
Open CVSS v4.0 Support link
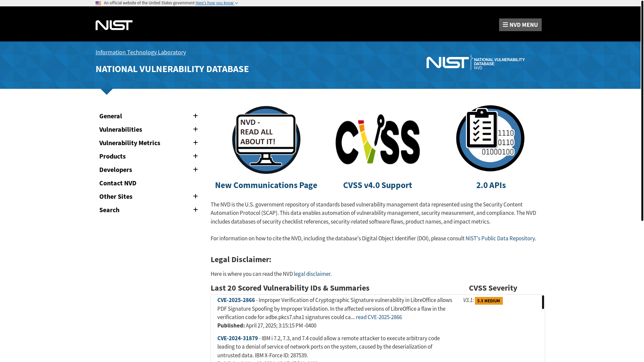pos(377,185)
